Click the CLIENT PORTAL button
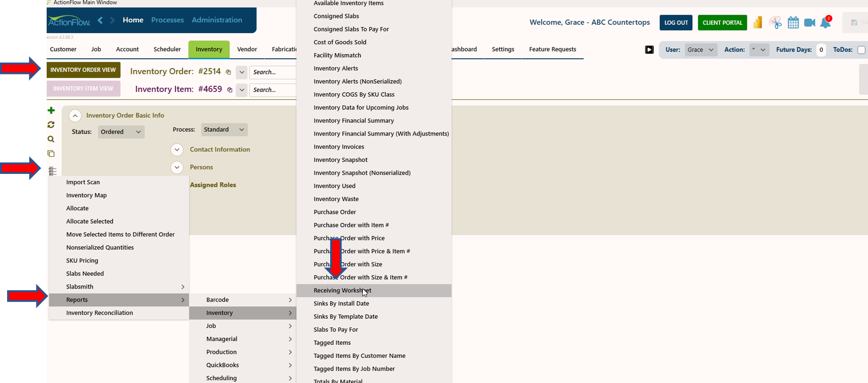Viewport: 868px width, 383px height. [722, 23]
